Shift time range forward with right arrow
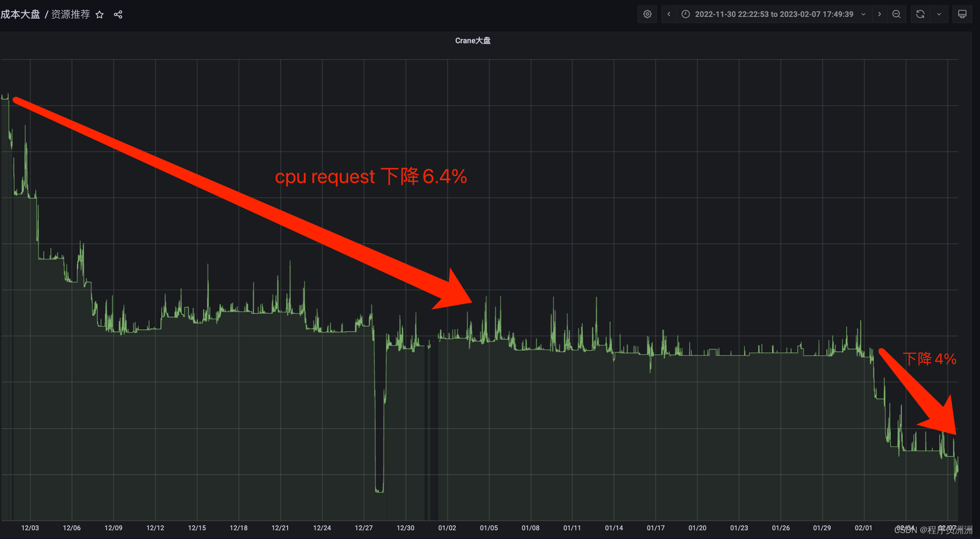This screenshot has height=539, width=980. [x=879, y=14]
